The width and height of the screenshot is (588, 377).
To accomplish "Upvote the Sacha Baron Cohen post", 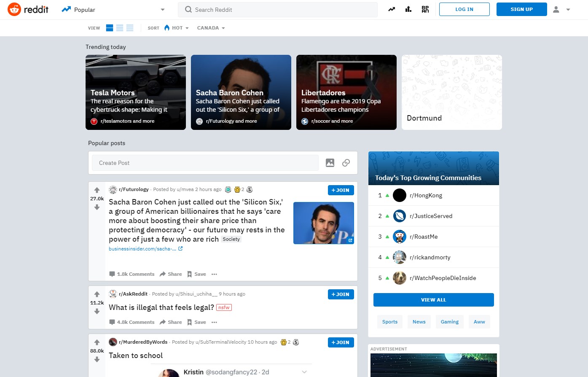I will (x=97, y=190).
